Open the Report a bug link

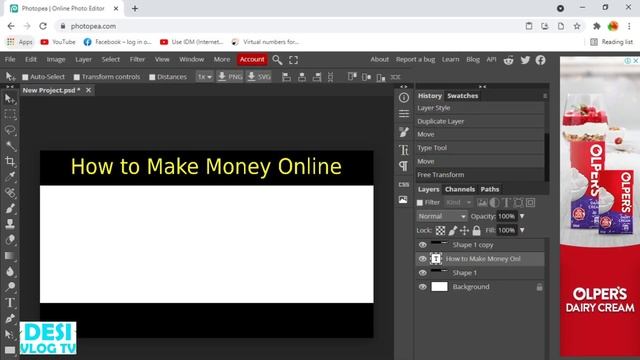(416, 60)
